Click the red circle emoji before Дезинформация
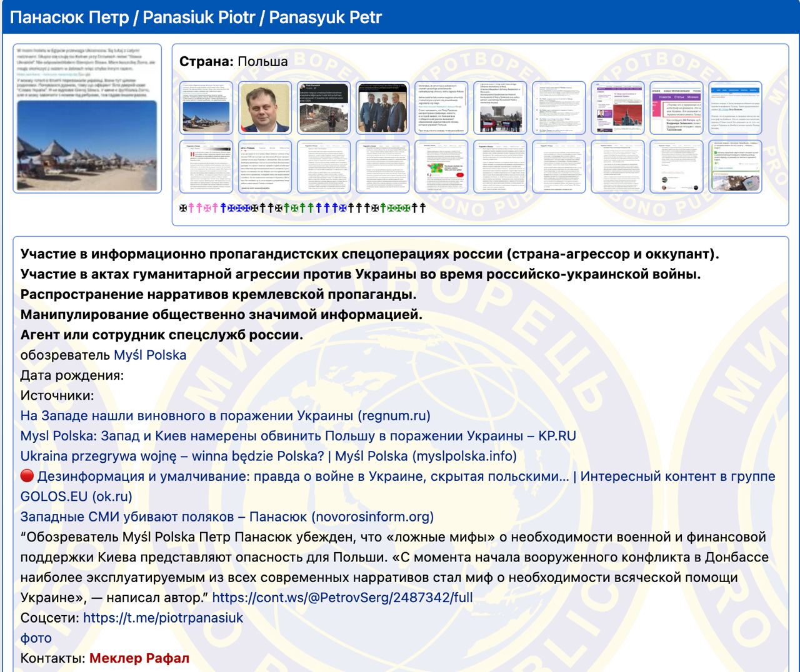The width and height of the screenshot is (800, 672). pyautogui.click(x=27, y=477)
